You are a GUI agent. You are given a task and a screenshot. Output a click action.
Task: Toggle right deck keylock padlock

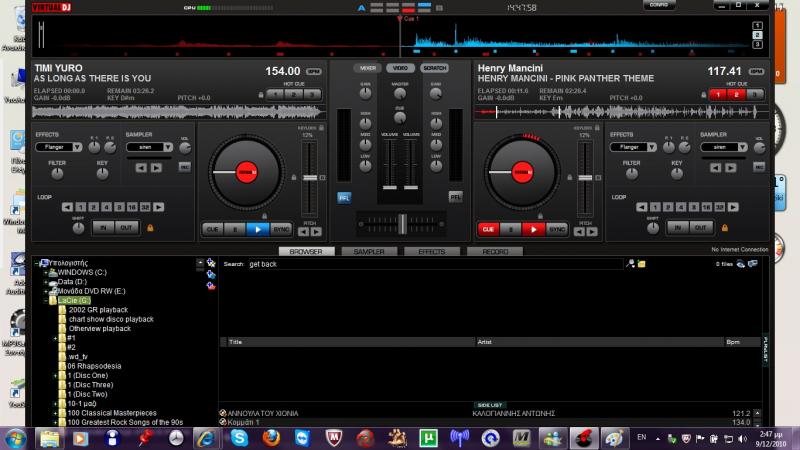click(x=597, y=128)
